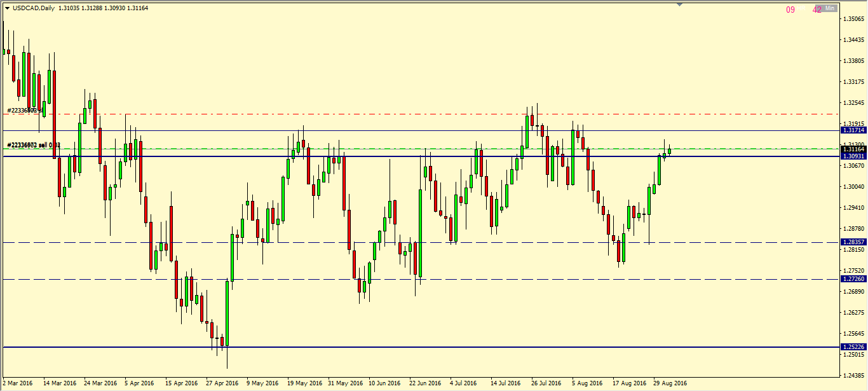Viewport: 868px width, 391px height.
Task: Click the 31 May 2016 date label
Action: click(x=346, y=383)
